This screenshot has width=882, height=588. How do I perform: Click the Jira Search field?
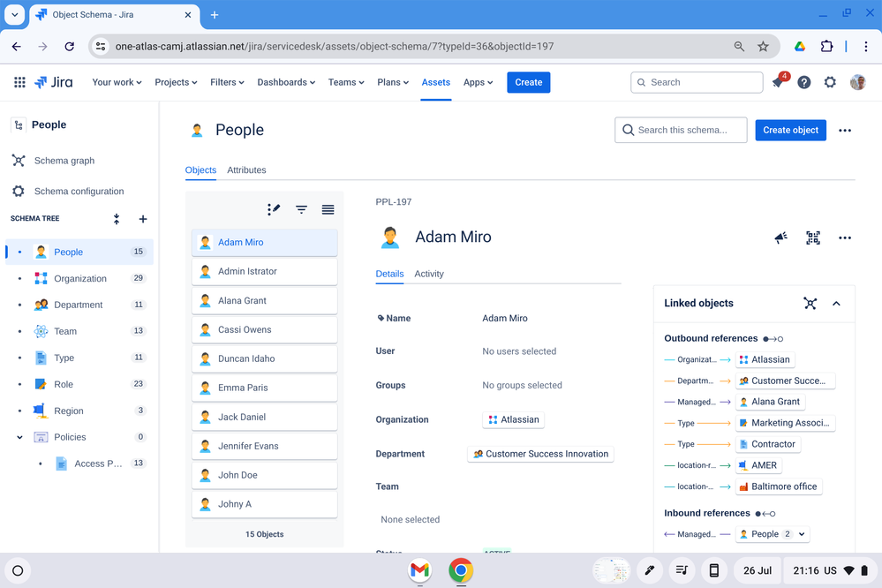(x=697, y=82)
